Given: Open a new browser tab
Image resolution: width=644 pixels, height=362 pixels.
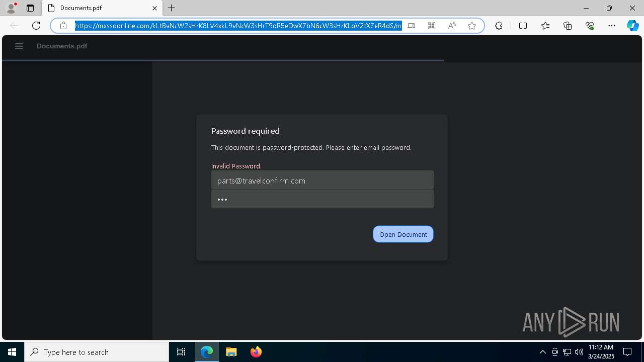Looking at the screenshot, I should coord(172,8).
